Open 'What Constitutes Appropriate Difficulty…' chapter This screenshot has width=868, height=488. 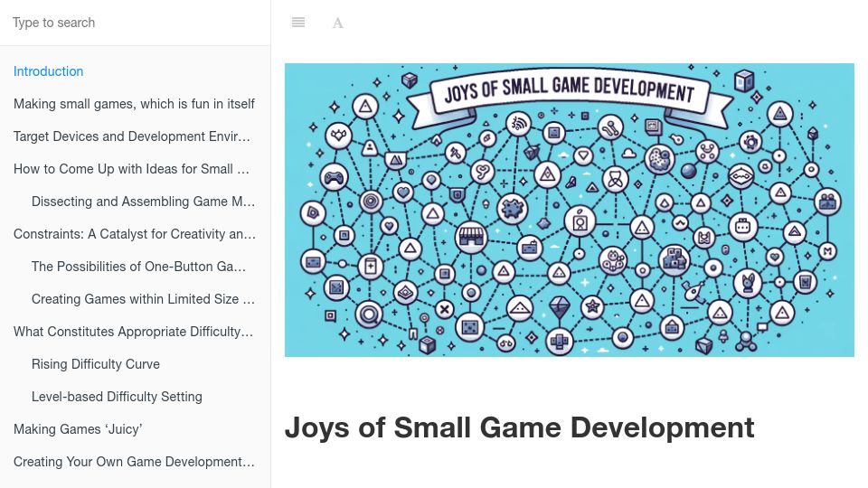click(x=134, y=332)
